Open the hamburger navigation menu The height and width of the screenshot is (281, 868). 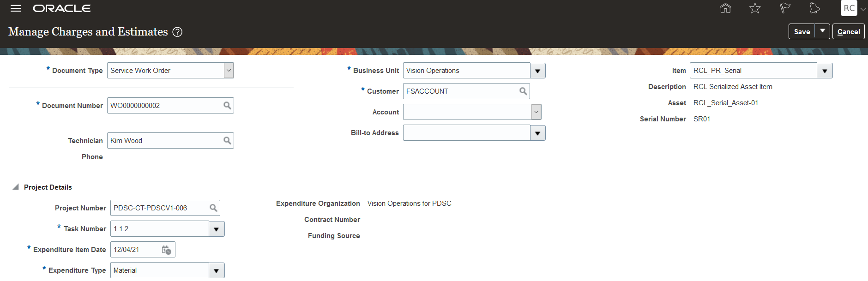(x=16, y=8)
